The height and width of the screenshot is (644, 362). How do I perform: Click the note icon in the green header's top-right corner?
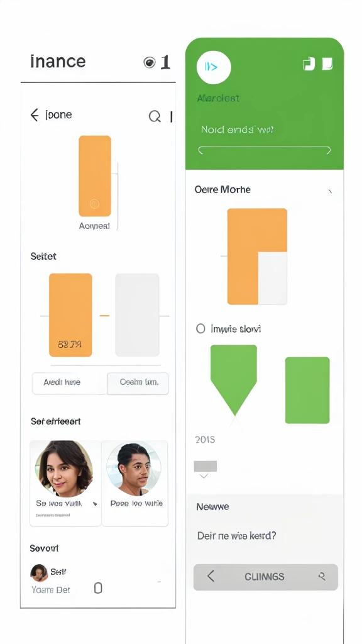(x=327, y=64)
